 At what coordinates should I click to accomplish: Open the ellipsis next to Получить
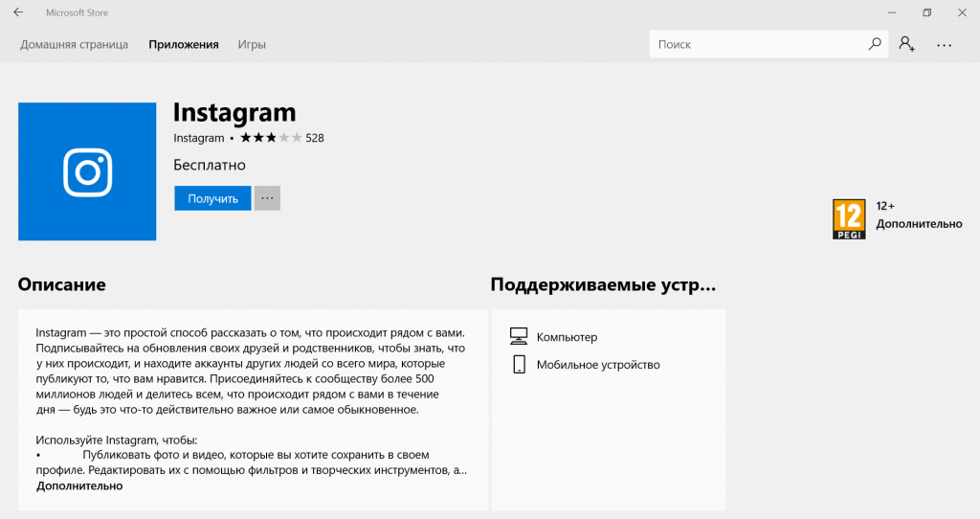click(268, 198)
